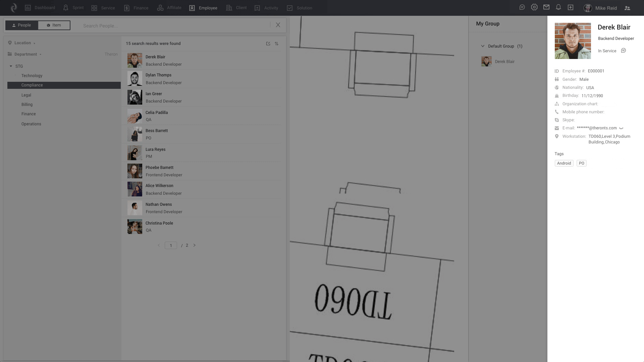The height and width of the screenshot is (362, 644).
Task: Open chat with Derek Blair beside In Service
Action: (x=623, y=51)
